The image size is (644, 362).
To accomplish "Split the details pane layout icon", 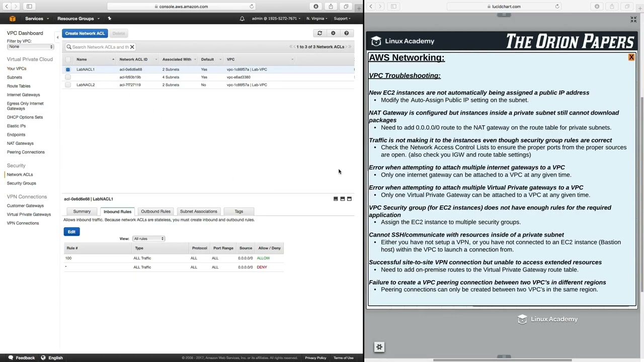I will 343,199.
